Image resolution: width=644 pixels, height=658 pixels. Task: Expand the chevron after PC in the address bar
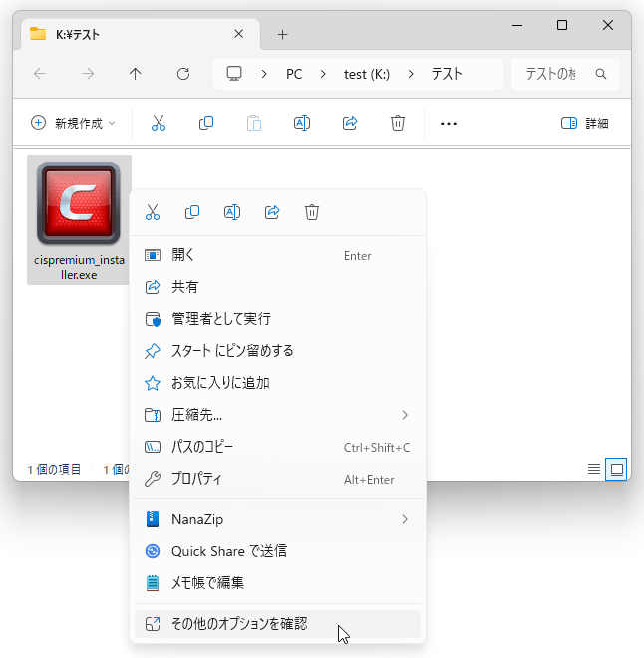(x=323, y=74)
